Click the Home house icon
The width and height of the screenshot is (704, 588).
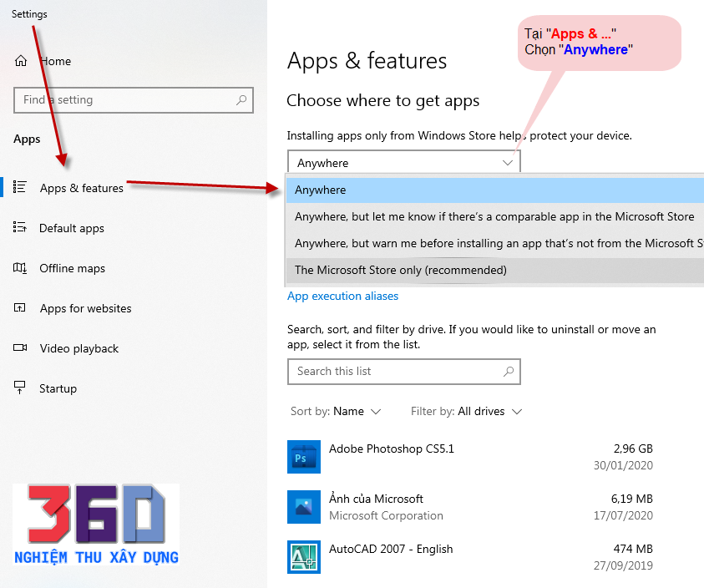pyautogui.click(x=21, y=61)
